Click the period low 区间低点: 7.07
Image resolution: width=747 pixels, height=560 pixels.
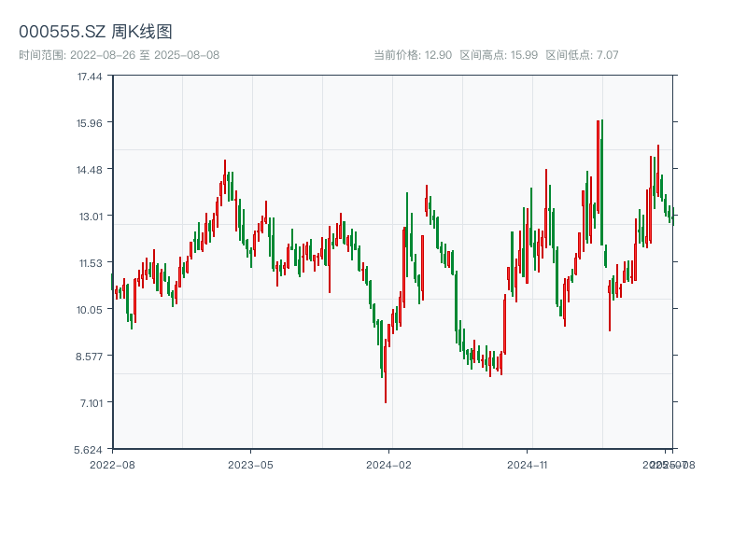pos(582,55)
